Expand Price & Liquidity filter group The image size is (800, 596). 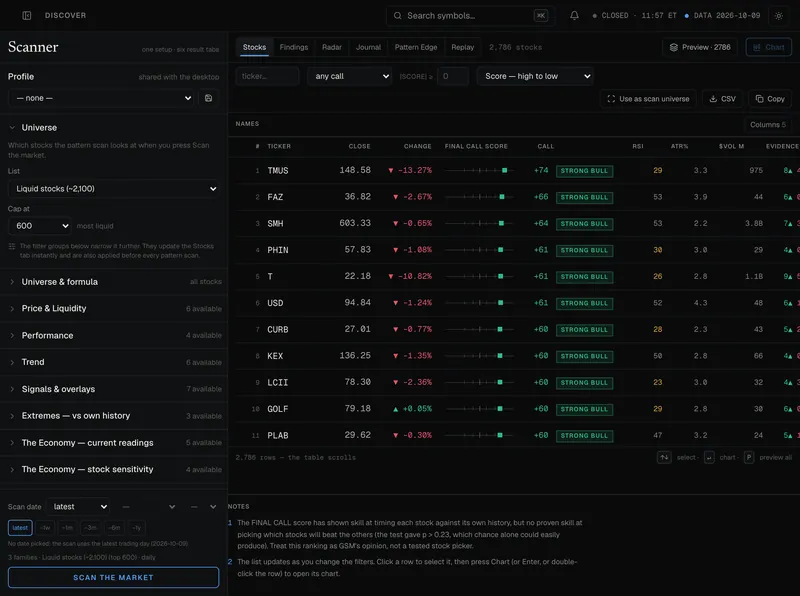coord(113,309)
